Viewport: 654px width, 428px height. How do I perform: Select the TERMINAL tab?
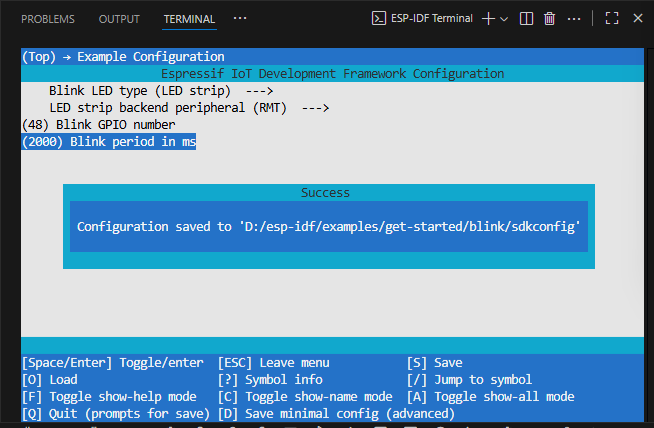(189, 19)
